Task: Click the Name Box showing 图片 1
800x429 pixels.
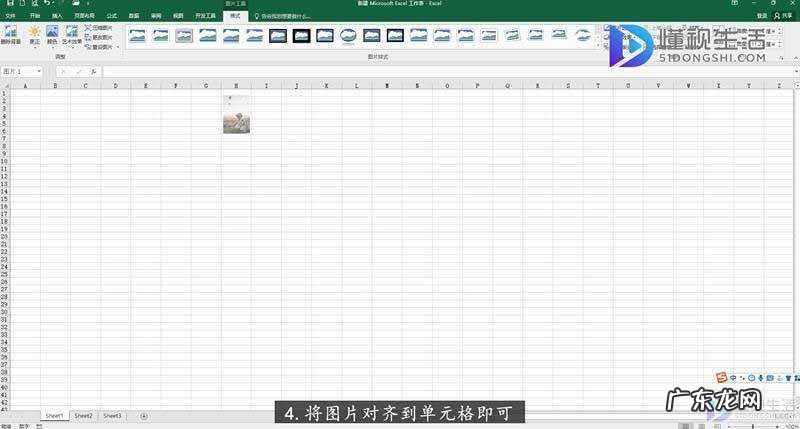Action: (x=18, y=71)
